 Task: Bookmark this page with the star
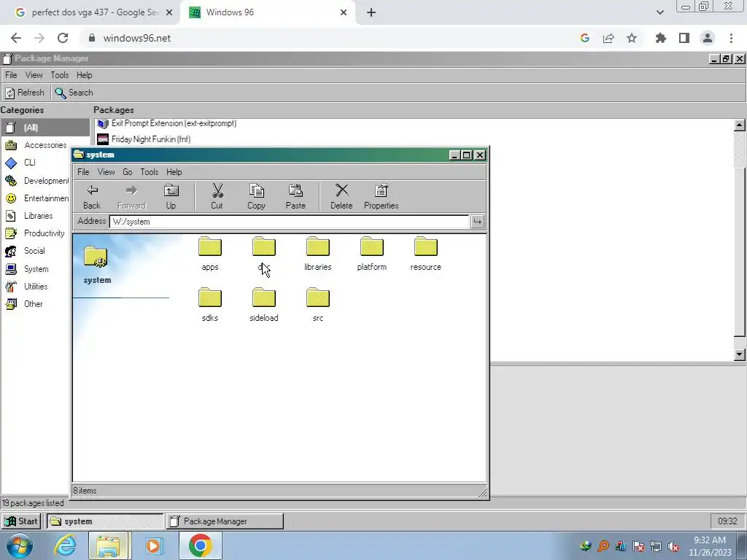click(632, 38)
